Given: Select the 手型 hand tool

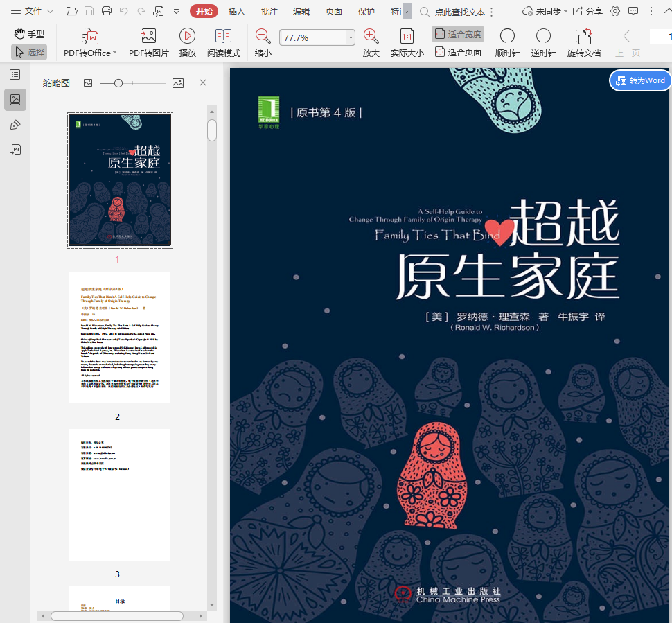Looking at the screenshot, I should coord(28,34).
